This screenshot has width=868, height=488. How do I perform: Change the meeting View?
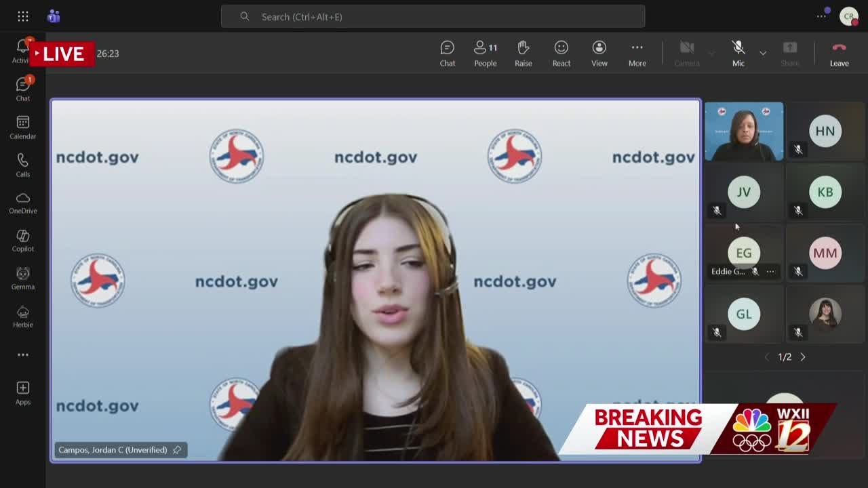pos(599,54)
